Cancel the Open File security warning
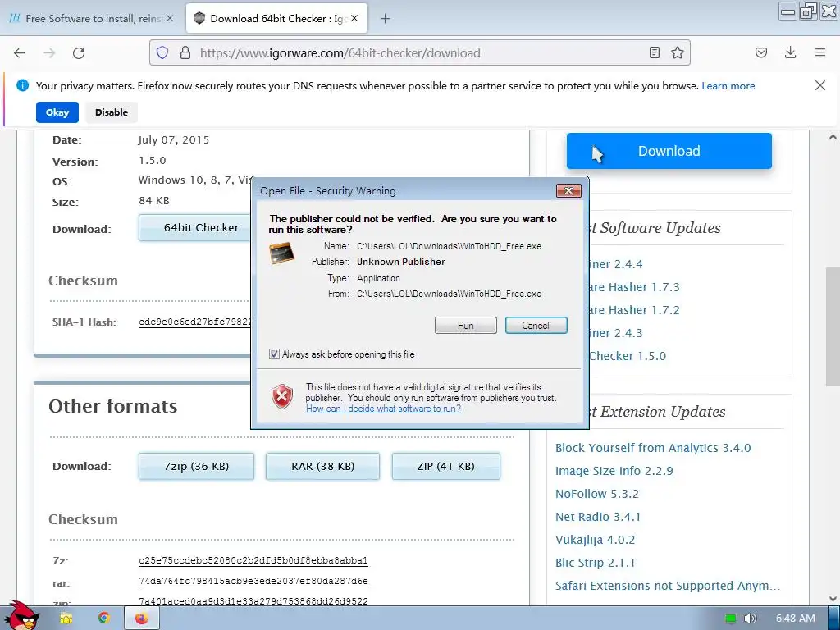The height and width of the screenshot is (630, 840). point(536,325)
